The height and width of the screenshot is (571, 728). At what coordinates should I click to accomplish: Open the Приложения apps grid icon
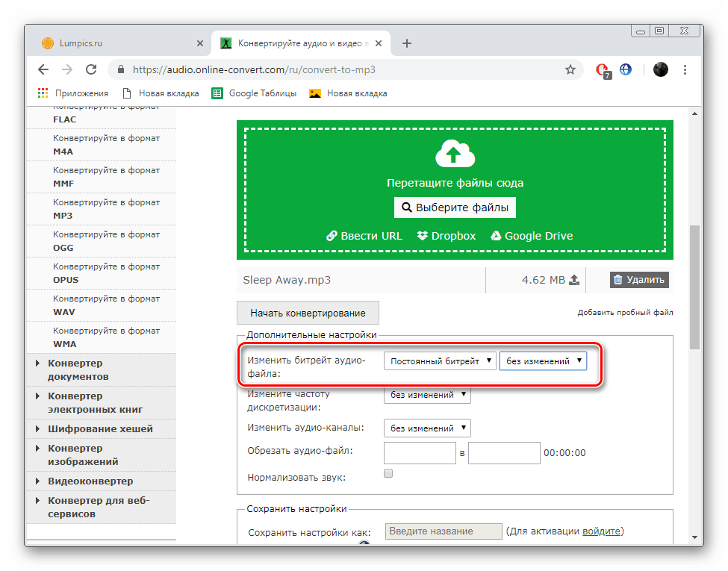tap(43, 93)
